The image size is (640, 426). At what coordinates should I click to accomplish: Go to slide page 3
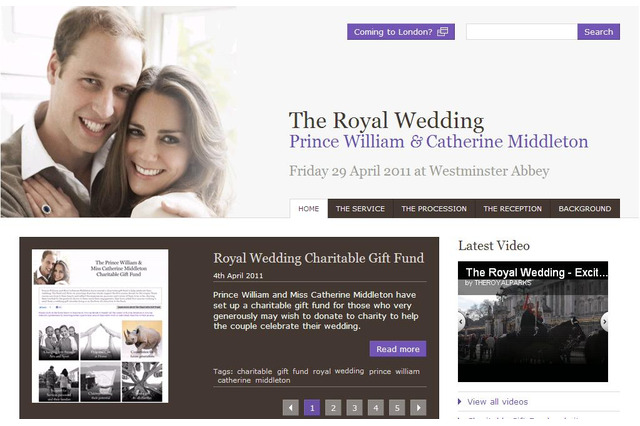[x=354, y=407]
